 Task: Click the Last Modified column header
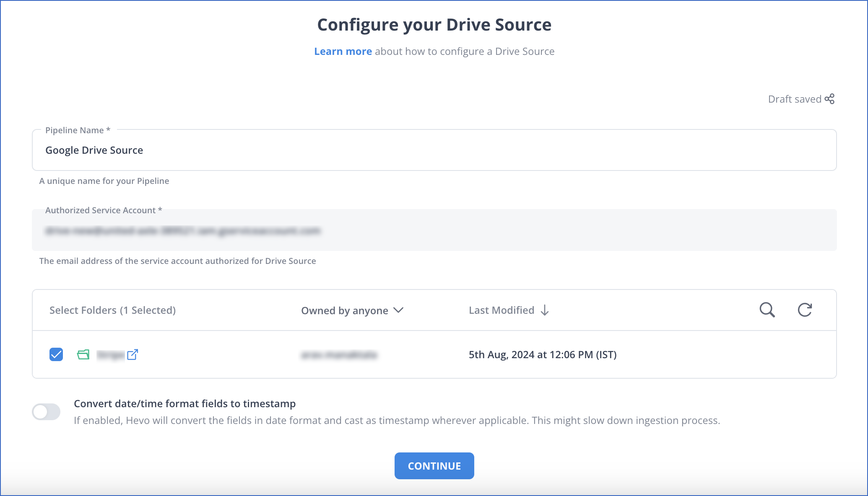point(502,310)
